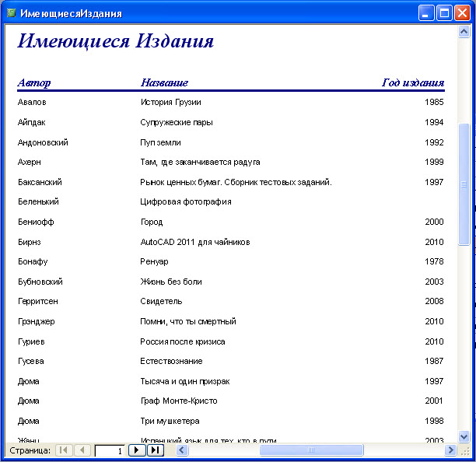Click the Название column header
The height and width of the screenshot is (462, 476).
coord(164,82)
